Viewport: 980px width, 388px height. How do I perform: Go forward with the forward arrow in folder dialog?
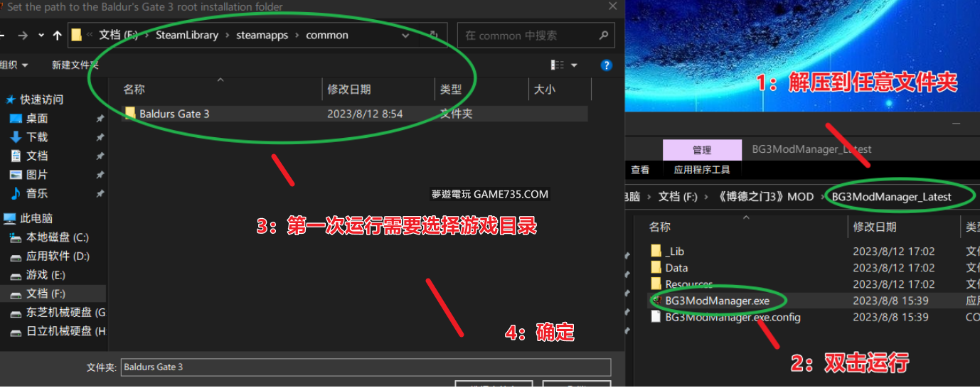pos(23,36)
